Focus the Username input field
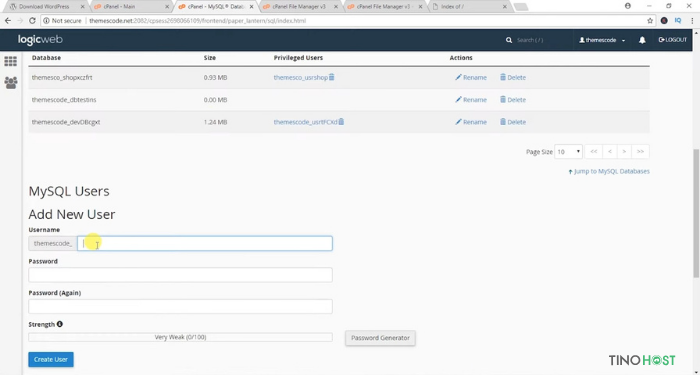Viewport: 700px width, 375px height. pyautogui.click(x=205, y=243)
